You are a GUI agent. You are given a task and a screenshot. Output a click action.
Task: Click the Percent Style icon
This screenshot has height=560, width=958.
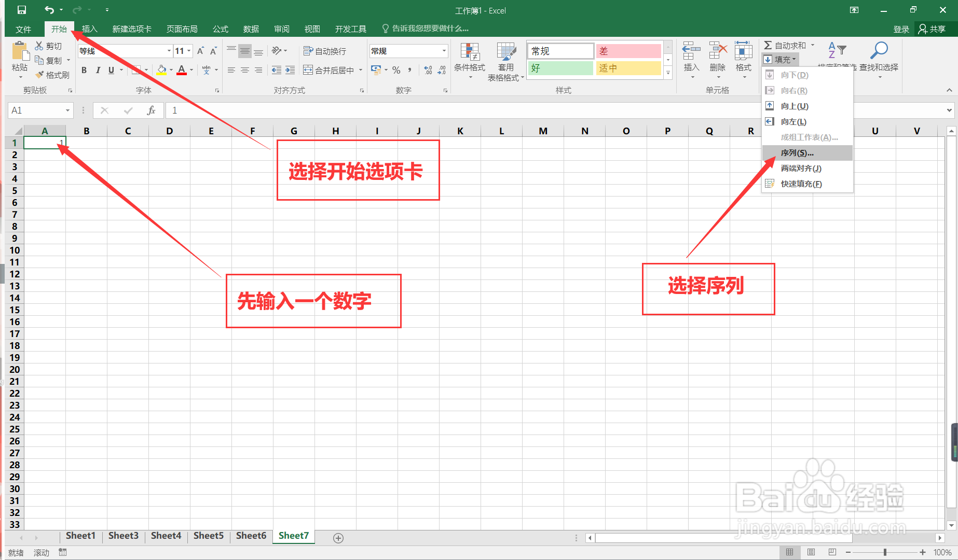pos(396,70)
